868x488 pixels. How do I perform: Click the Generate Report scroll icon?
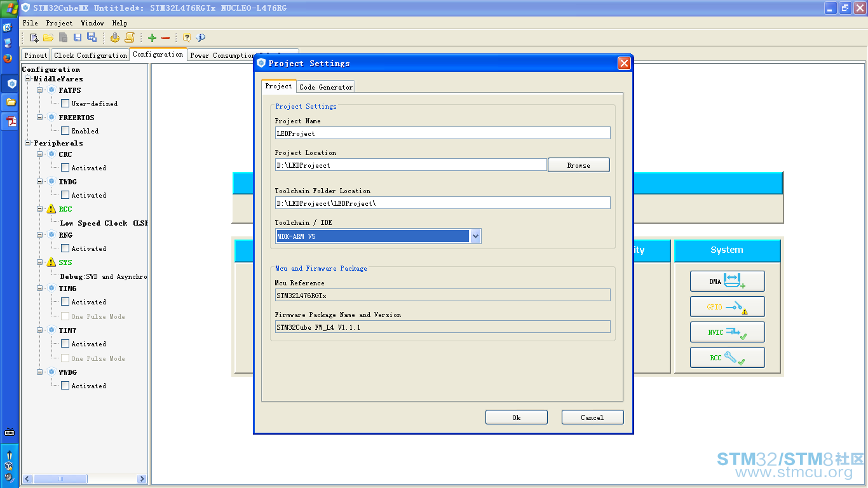(x=130, y=37)
